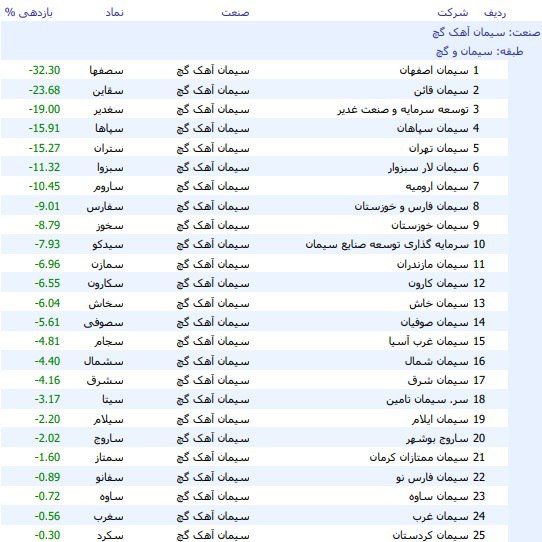
Task: Select company name سیمان صوفیان
Action: (434, 323)
